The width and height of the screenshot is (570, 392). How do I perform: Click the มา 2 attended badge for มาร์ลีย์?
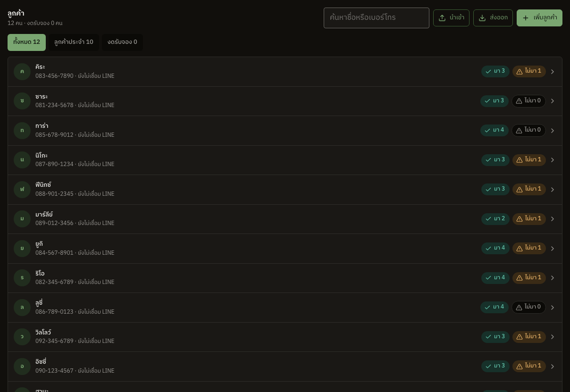click(x=495, y=219)
